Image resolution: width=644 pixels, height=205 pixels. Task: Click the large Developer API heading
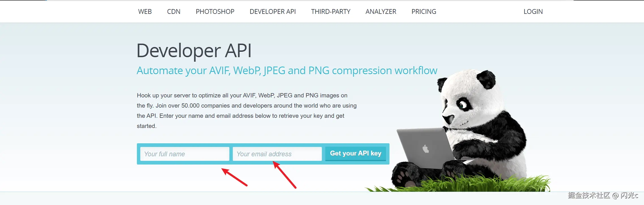(x=194, y=51)
